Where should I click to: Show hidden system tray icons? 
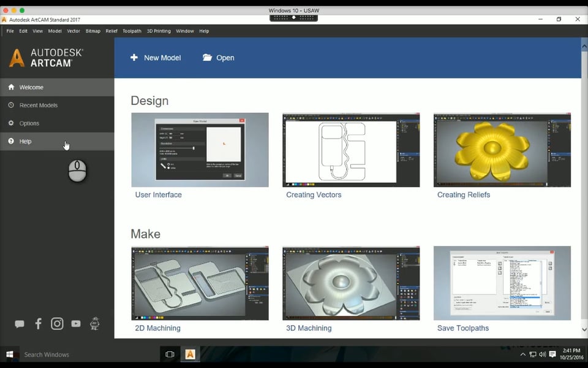tap(522, 354)
